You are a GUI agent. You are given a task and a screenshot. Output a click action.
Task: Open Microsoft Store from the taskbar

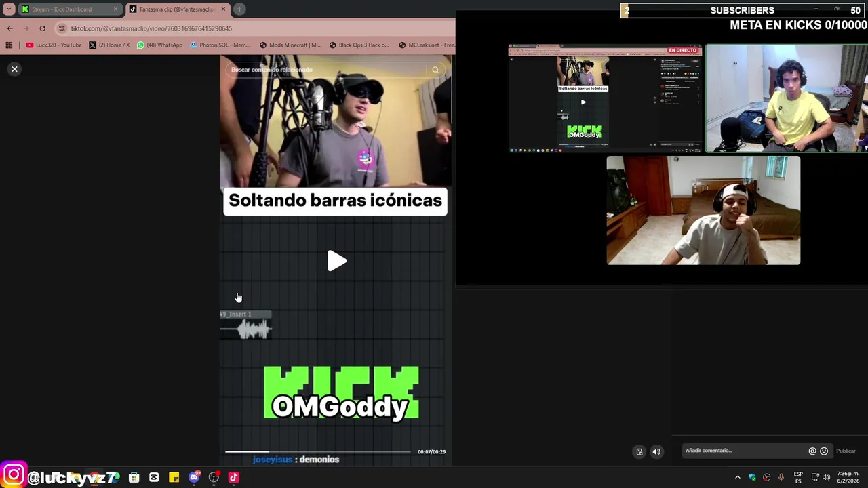coord(134,477)
